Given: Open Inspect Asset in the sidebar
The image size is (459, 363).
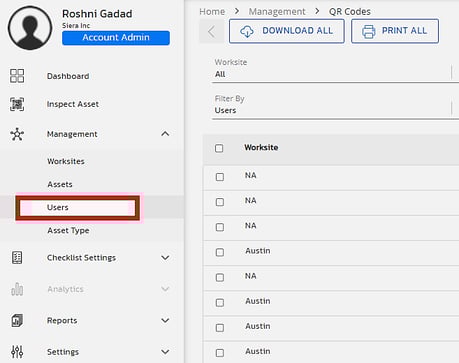Looking at the screenshot, I should click(73, 104).
